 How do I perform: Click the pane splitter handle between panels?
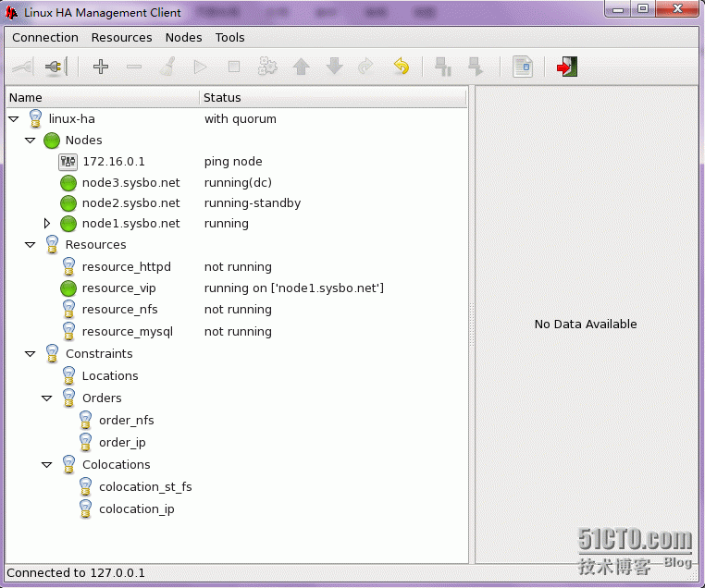[472, 325]
